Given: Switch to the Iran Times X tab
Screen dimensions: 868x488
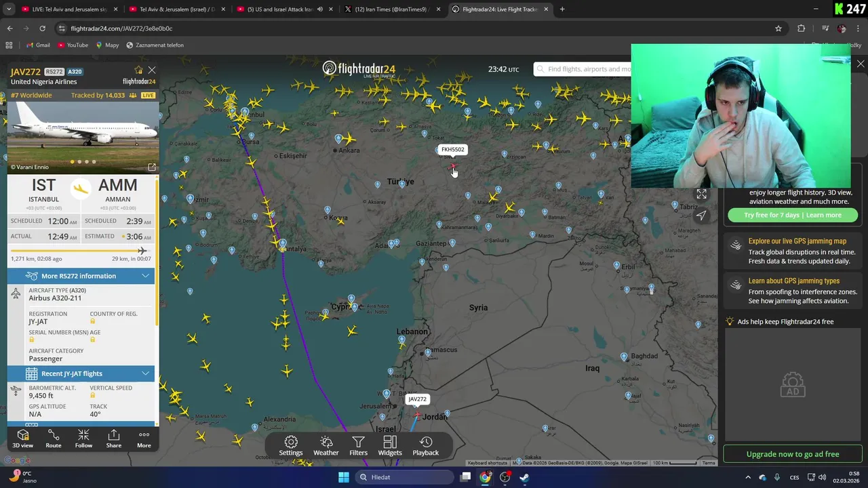Looking at the screenshot, I should [x=392, y=9].
